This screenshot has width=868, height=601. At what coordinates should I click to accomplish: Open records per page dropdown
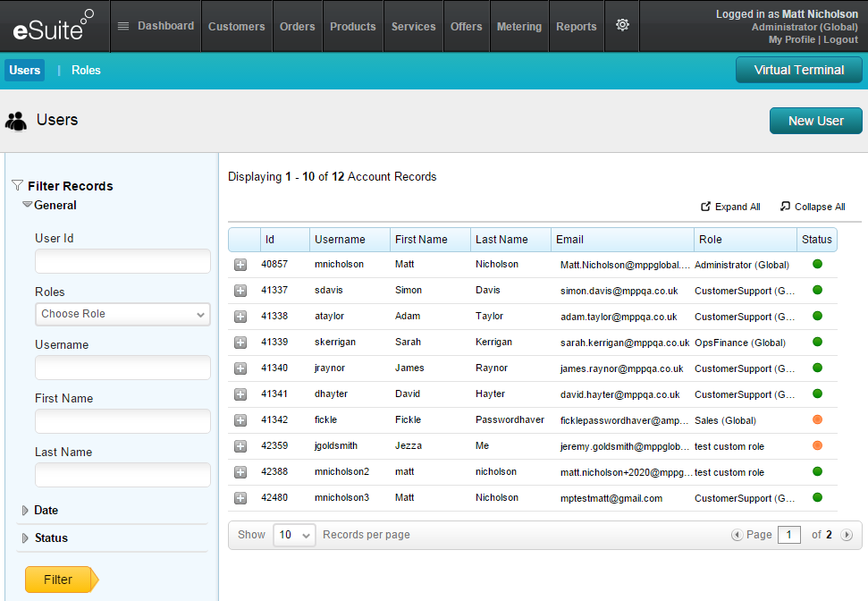pyautogui.click(x=294, y=535)
